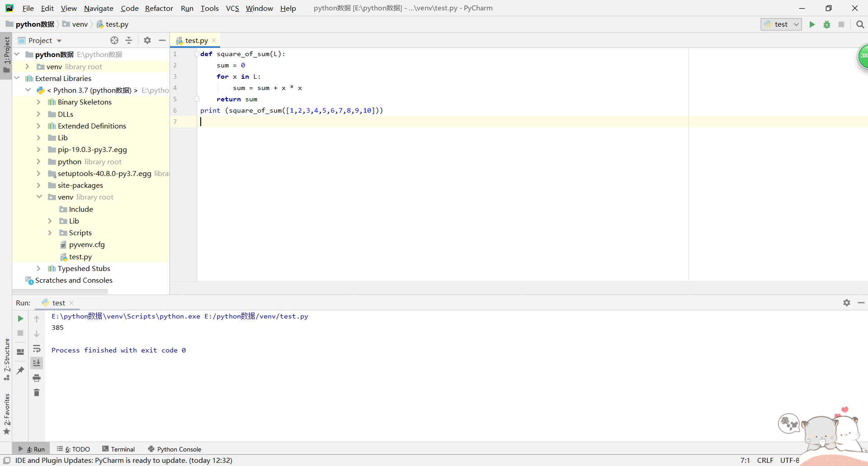
Task: Start debugging with the bug icon
Action: pos(827,24)
